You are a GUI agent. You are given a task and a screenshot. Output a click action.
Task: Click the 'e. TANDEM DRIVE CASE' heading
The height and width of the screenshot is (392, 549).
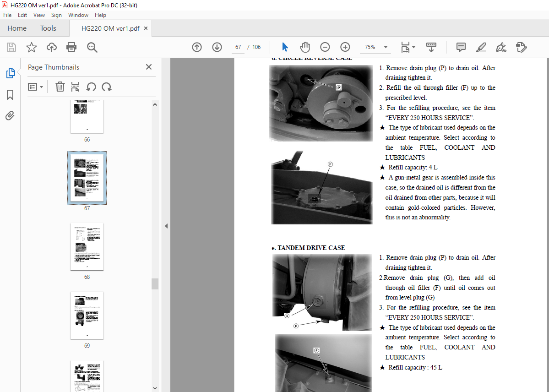tap(308, 248)
